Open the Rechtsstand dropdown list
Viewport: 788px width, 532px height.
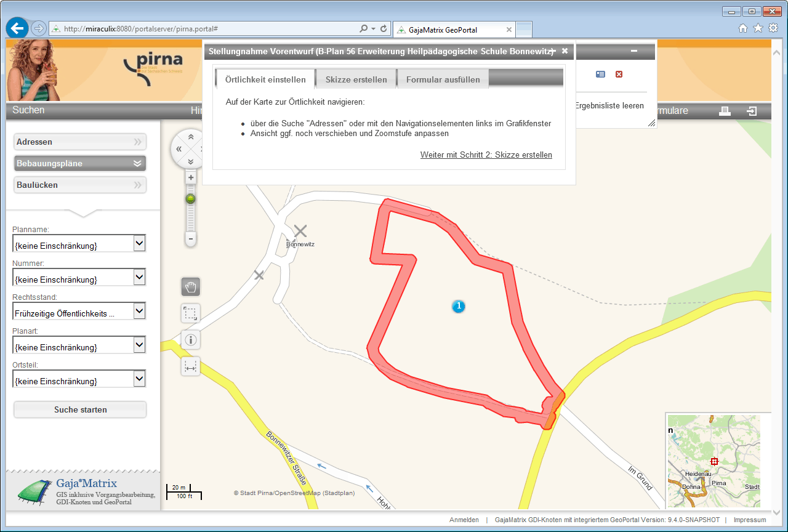coord(140,312)
